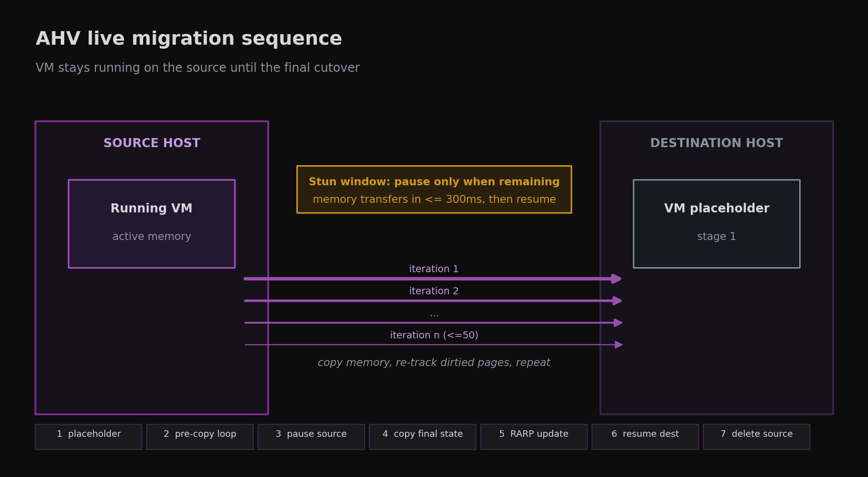This screenshot has width=868, height=477.
Task: Click the 'AHV live migration sequence' title
Action: click(x=189, y=39)
